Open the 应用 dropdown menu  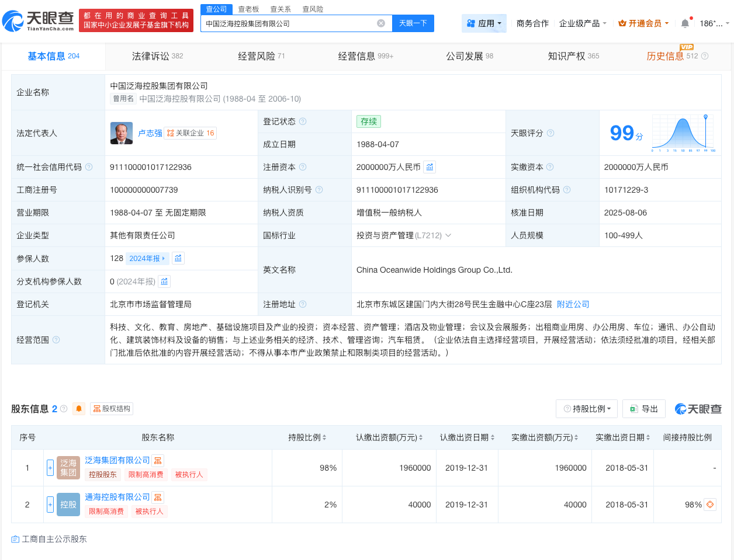pyautogui.click(x=484, y=23)
